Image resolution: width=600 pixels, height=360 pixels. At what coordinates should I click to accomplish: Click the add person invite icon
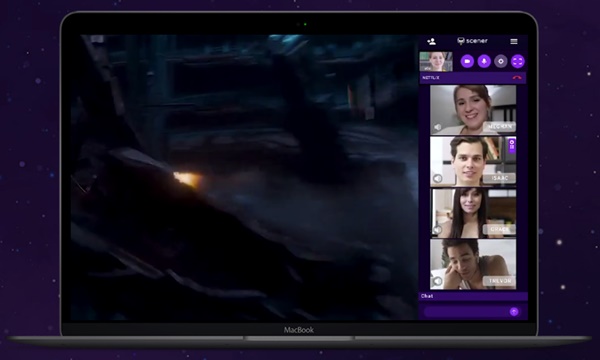[x=431, y=41]
